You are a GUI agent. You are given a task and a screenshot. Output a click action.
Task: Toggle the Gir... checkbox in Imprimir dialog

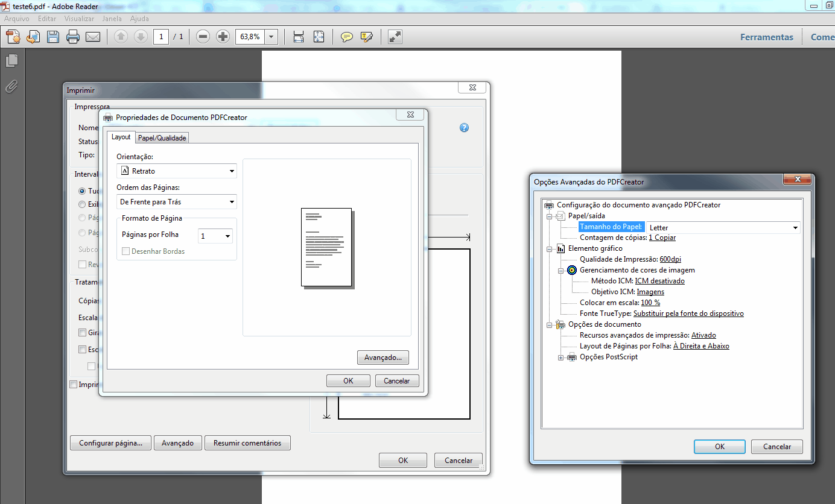coord(83,333)
